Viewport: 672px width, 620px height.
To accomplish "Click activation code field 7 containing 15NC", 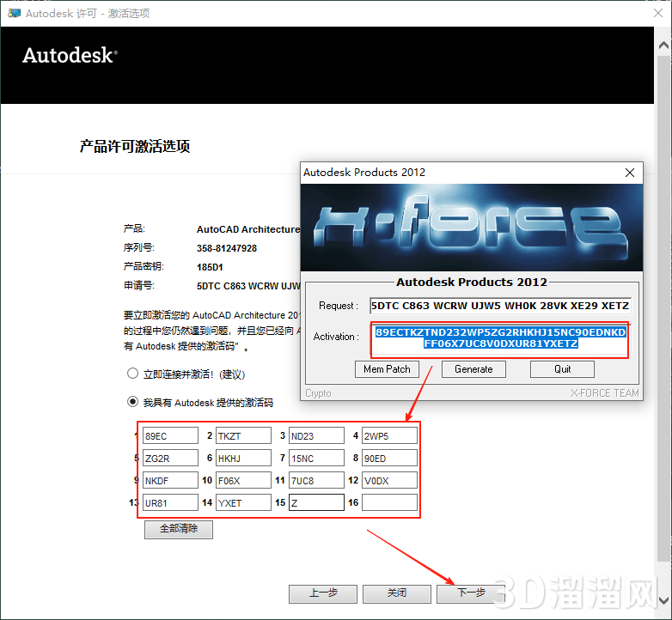I will 316,459.
